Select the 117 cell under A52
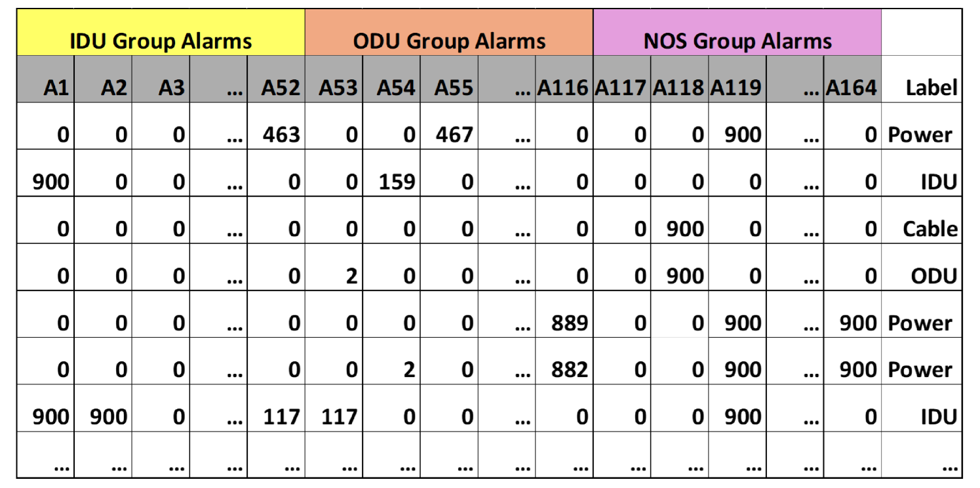 pyautogui.click(x=281, y=417)
